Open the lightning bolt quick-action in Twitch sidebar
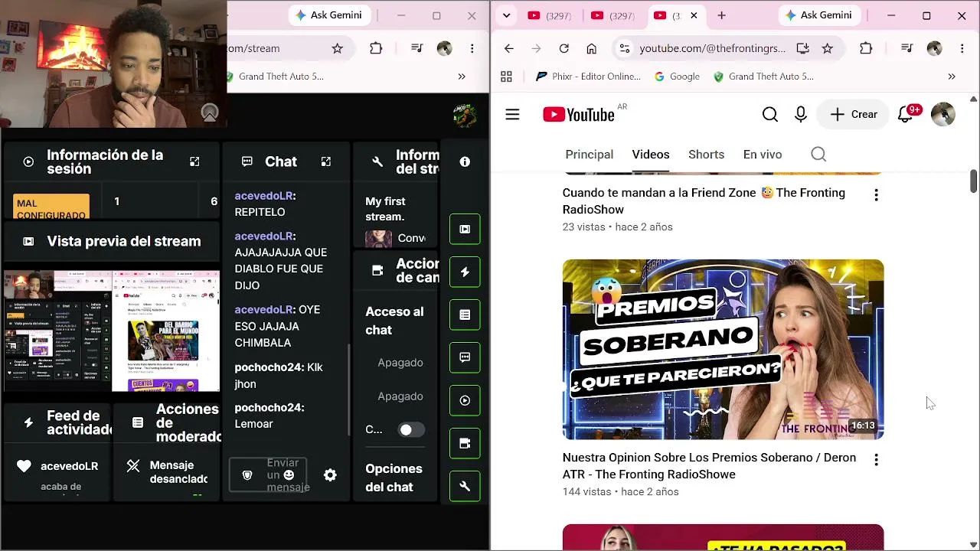Viewport: 980px width, 551px height. click(x=465, y=272)
